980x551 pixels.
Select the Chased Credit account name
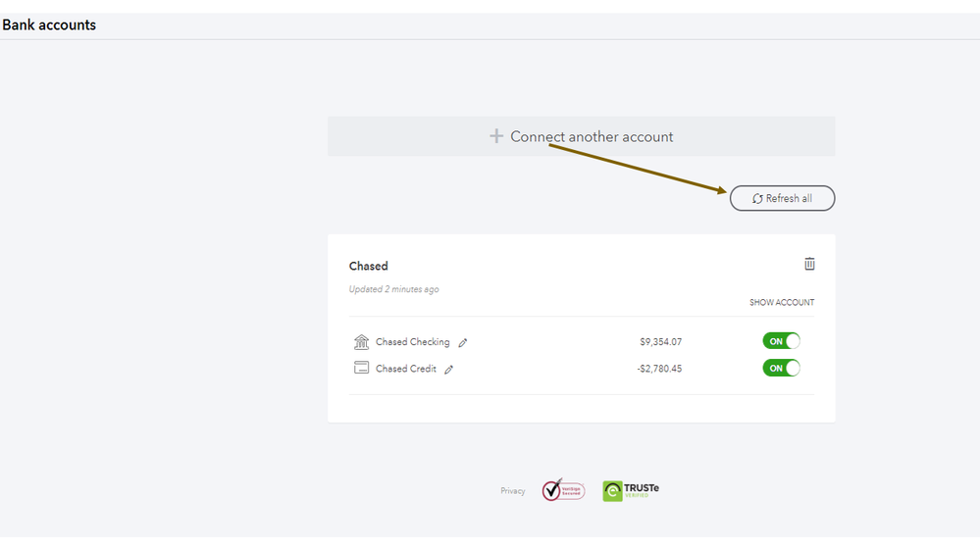point(406,370)
